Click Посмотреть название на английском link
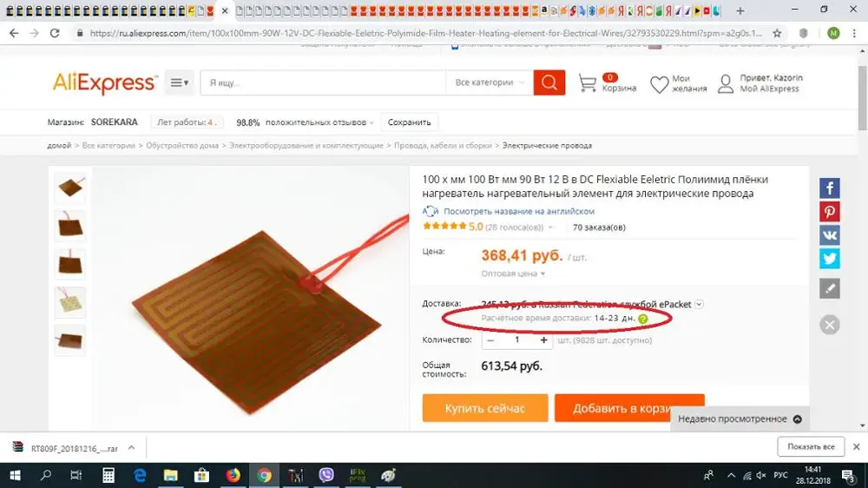This screenshot has width=868, height=488. (519, 211)
